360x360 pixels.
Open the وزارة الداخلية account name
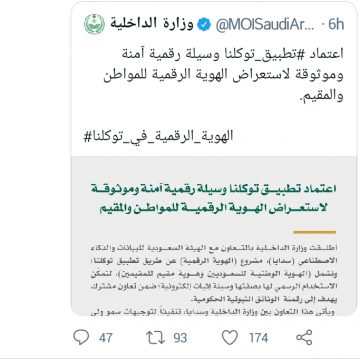point(152,25)
